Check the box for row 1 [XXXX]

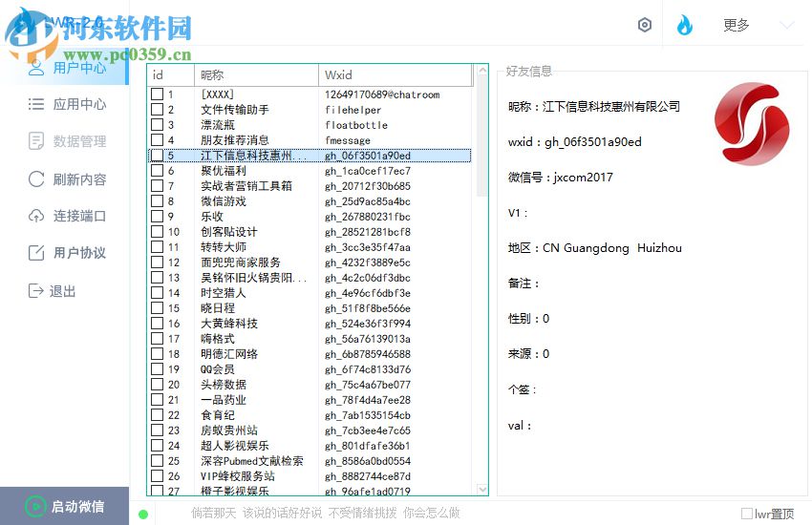157,94
